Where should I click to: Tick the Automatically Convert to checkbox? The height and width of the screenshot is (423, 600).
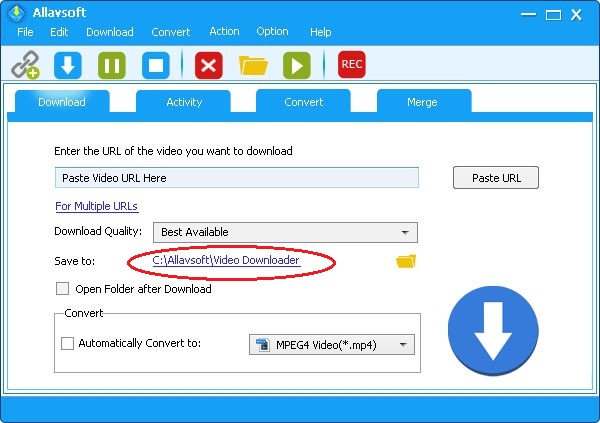[68, 343]
